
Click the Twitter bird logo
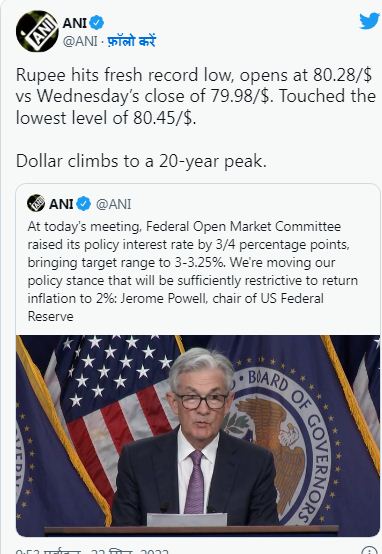click(x=370, y=22)
